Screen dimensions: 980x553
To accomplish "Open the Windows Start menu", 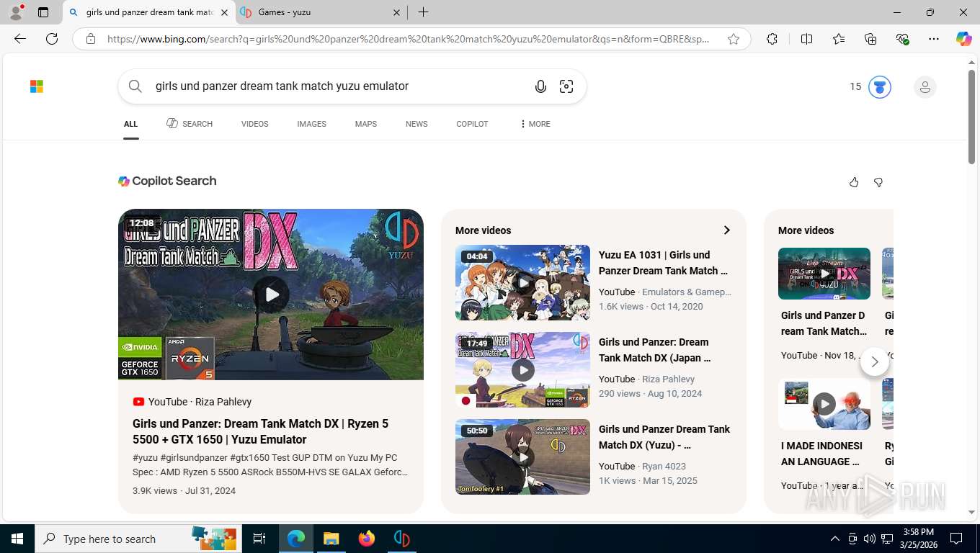I will coord(17,539).
